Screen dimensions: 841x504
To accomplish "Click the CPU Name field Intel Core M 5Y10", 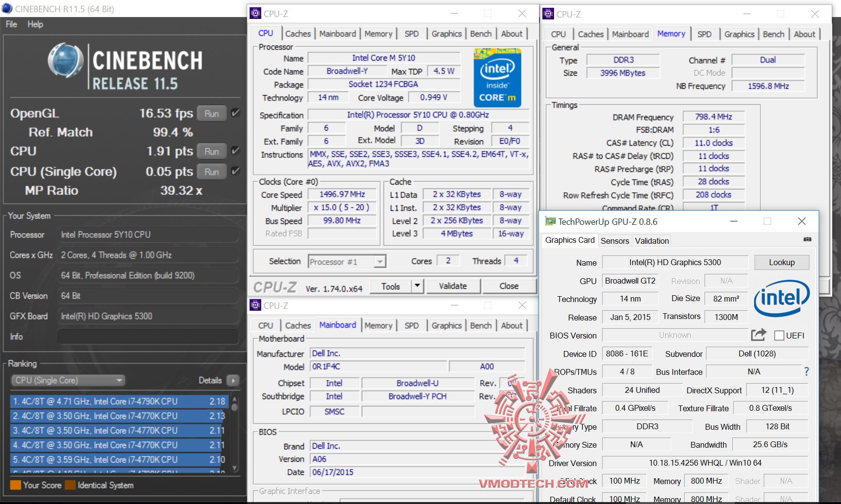I will (x=384, y=58).
